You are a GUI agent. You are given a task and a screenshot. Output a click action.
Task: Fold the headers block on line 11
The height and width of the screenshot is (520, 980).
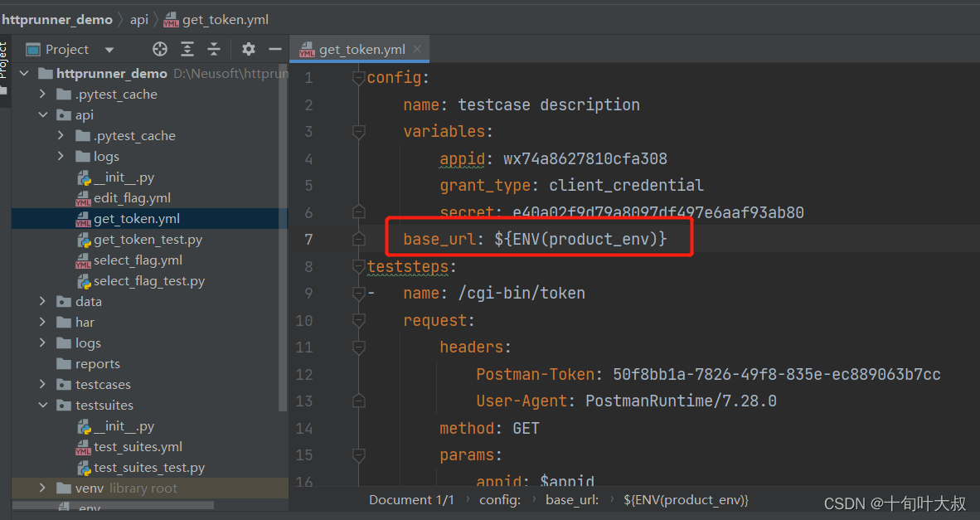pos(359,347)
